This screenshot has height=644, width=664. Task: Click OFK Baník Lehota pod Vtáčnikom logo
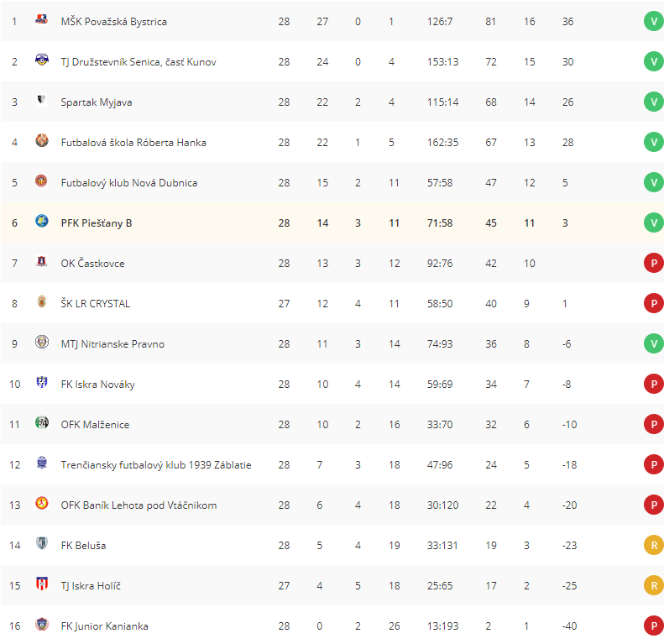41,503
